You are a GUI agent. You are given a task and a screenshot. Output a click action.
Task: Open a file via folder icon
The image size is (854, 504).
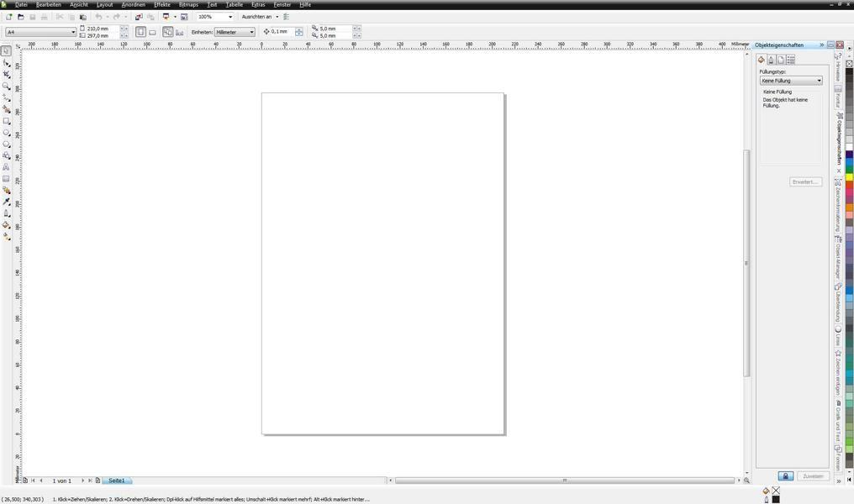click(21, 17)
